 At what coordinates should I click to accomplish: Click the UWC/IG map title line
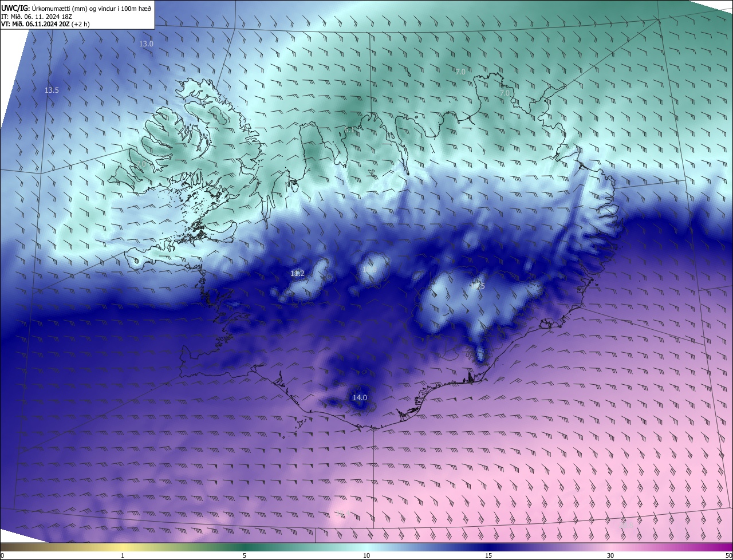click(76, 8)
